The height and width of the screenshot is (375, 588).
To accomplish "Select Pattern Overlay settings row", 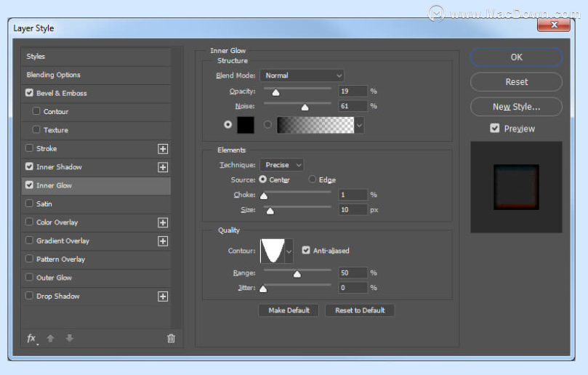I will point(96,259).
